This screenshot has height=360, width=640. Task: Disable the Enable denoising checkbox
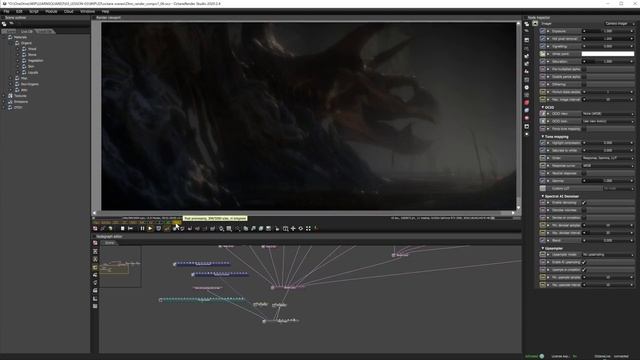pyautogui.click(x=584, y=203)
